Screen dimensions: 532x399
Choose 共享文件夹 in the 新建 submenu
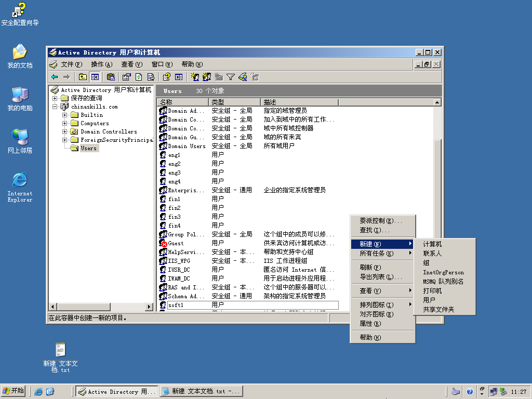[x=445, y=310]
